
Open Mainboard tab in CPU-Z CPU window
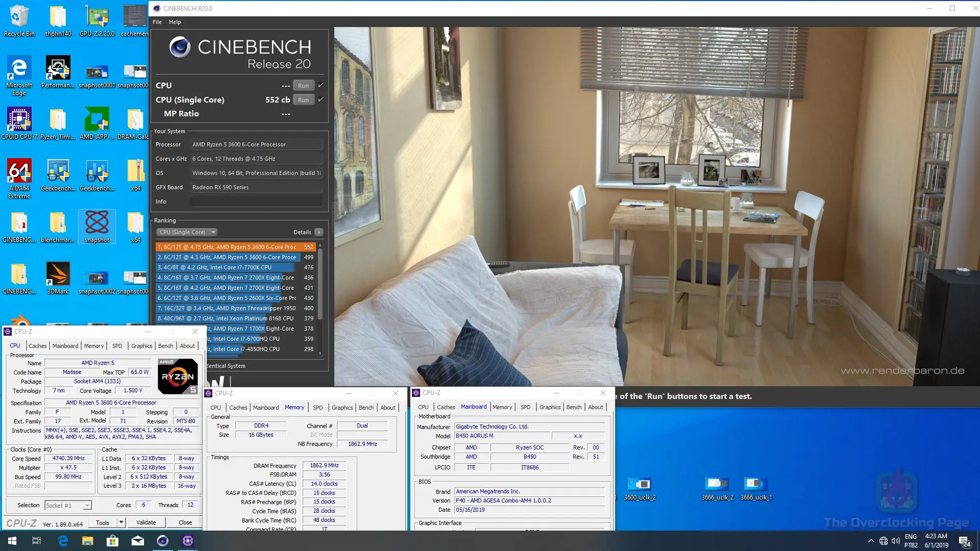click(x=65, y=346)
